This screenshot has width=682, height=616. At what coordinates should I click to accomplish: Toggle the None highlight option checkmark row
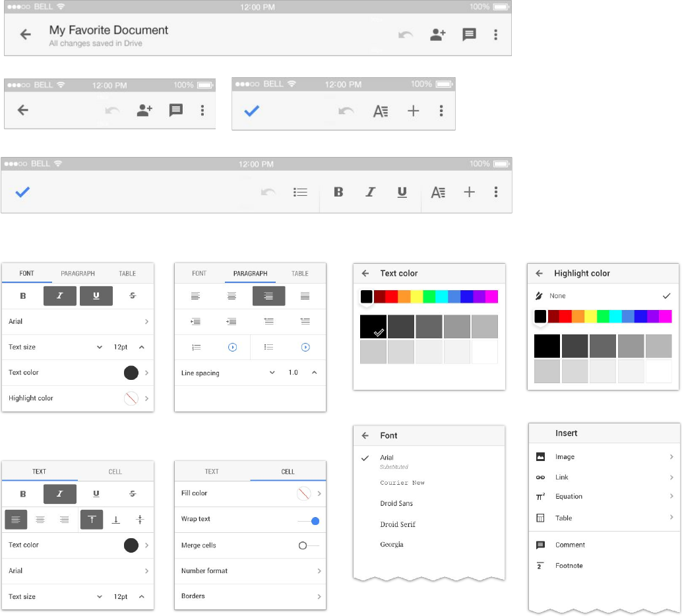(603, 296)
